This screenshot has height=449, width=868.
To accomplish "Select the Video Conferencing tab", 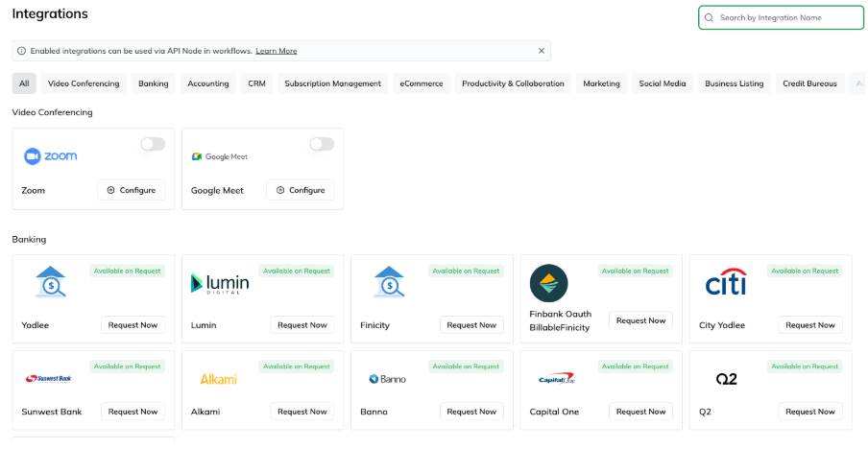I will pos(84,83).
